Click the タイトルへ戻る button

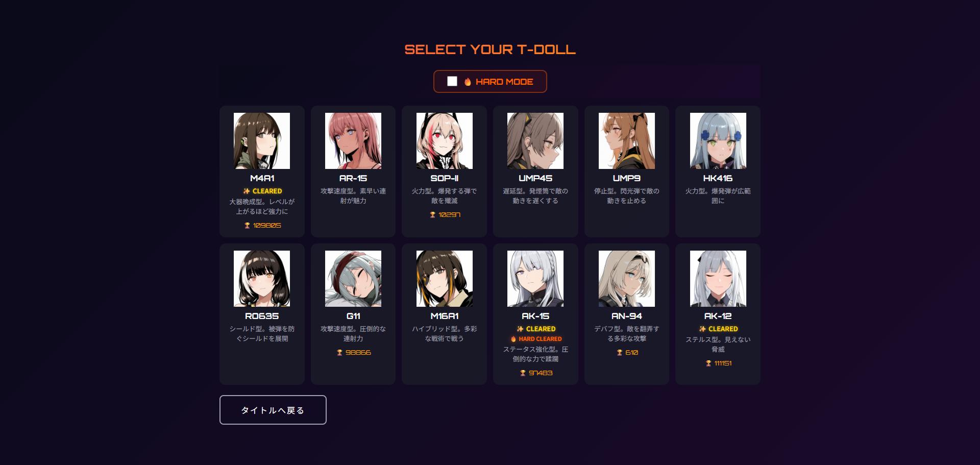pyautogui.click(x=273, y=410)
